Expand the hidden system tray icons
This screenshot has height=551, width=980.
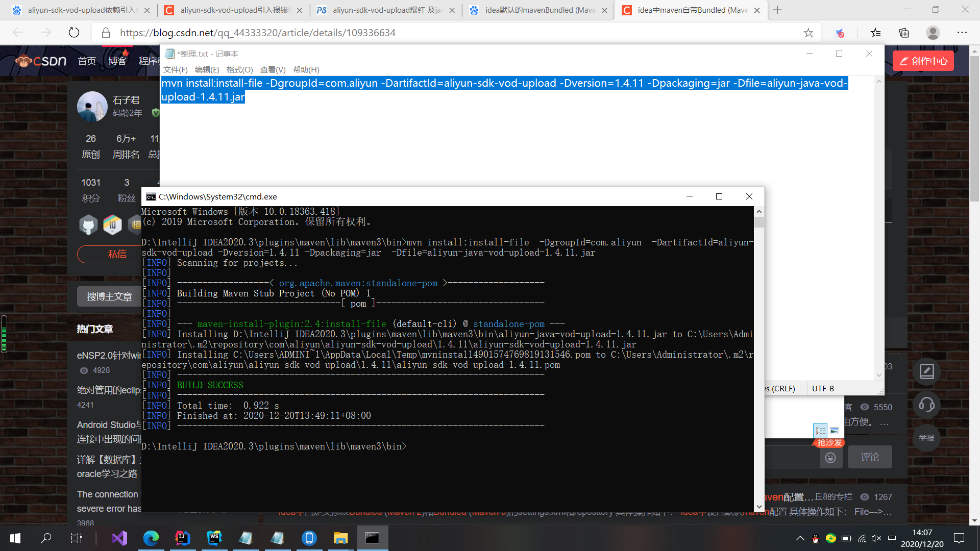click(800, 538)
